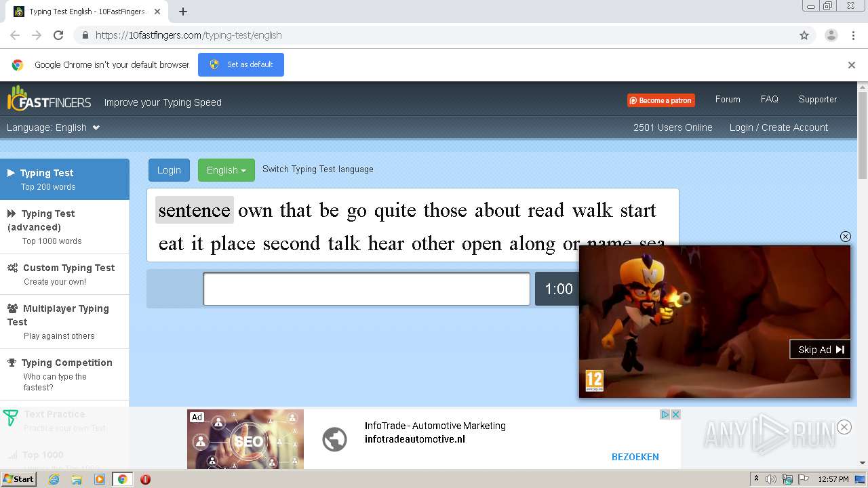This screenshot has height=488, width=868.
Task: Click the Become a patron button
Action: (660, 100)
